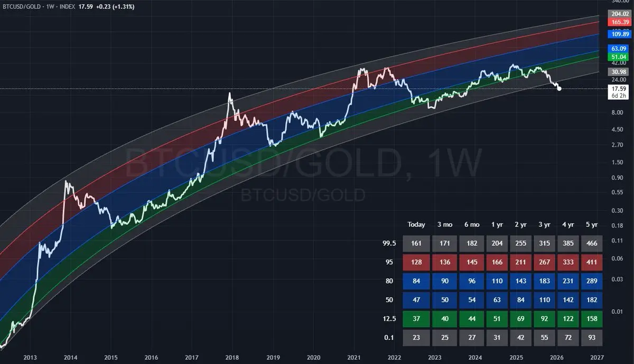The height and width of the screenshot is (364, 634).
Task: Click the 466 cell in the 99.5 row
Action: 592,244
